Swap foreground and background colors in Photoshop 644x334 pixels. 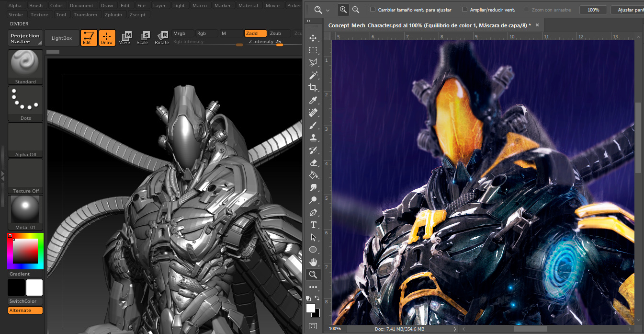click(317, 298)
